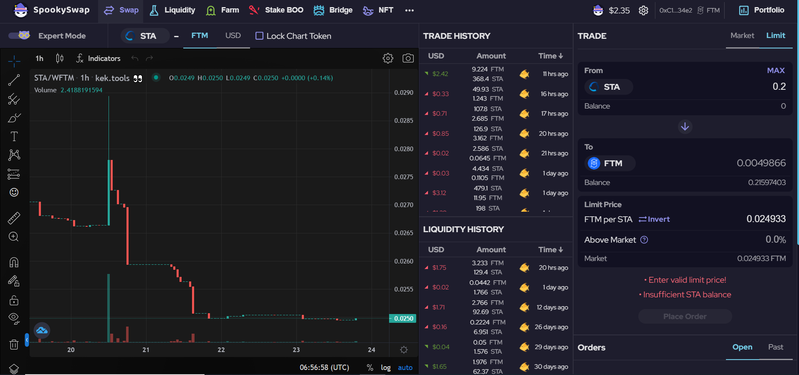This screenshot has height=375, width=799.
Task: Open the To token FTM selector
Action: point(610,164)
